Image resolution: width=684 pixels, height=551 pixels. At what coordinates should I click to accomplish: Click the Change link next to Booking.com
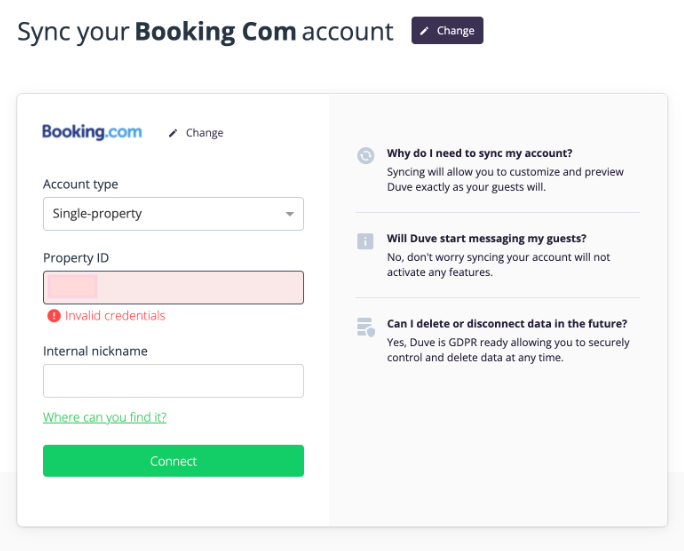pyautogui.click(x=204, y=133)
